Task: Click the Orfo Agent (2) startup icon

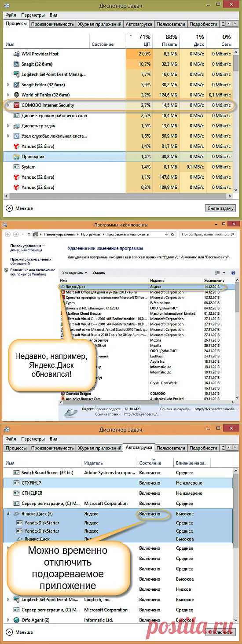Action: 17,620
